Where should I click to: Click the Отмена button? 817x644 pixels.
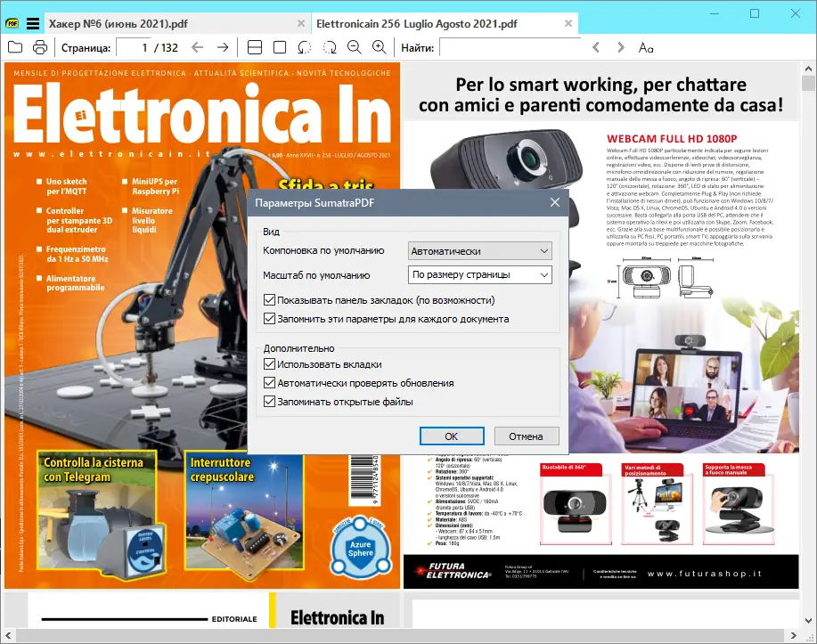point(527,436)
